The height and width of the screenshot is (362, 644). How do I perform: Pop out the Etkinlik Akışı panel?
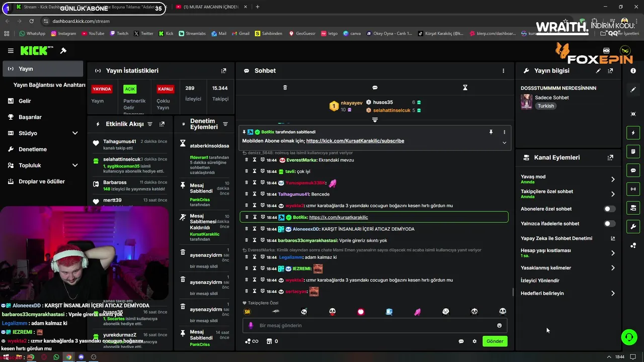(162, 124)
